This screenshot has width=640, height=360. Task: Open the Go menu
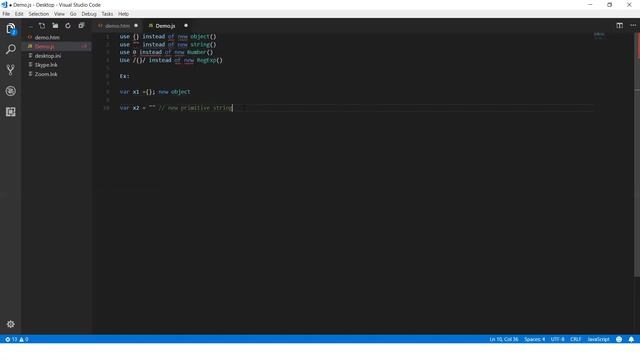pos(73,14)
